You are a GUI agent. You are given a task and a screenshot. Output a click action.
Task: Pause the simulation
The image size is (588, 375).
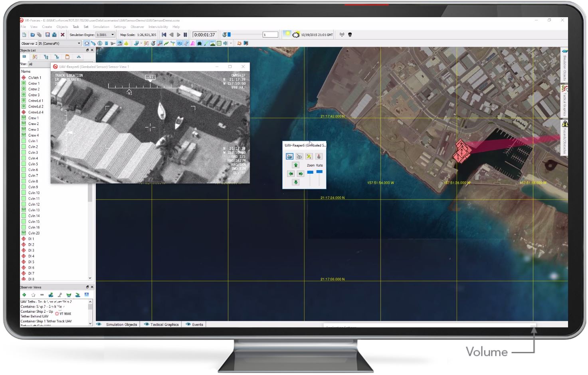click(x=185, y=35)
